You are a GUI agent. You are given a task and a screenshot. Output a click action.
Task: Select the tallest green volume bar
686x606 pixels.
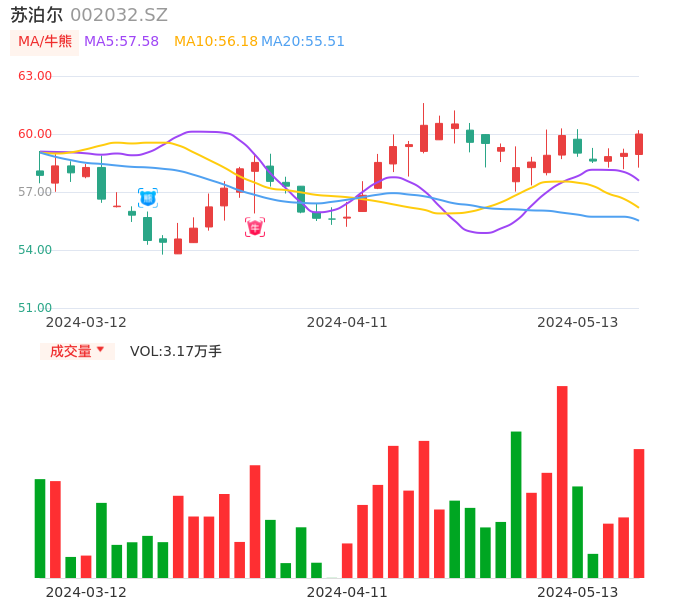(x=516, y=504)
